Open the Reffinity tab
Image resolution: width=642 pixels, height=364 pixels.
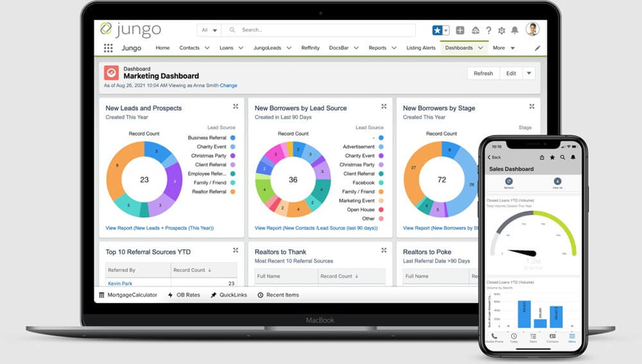(310, 48)
